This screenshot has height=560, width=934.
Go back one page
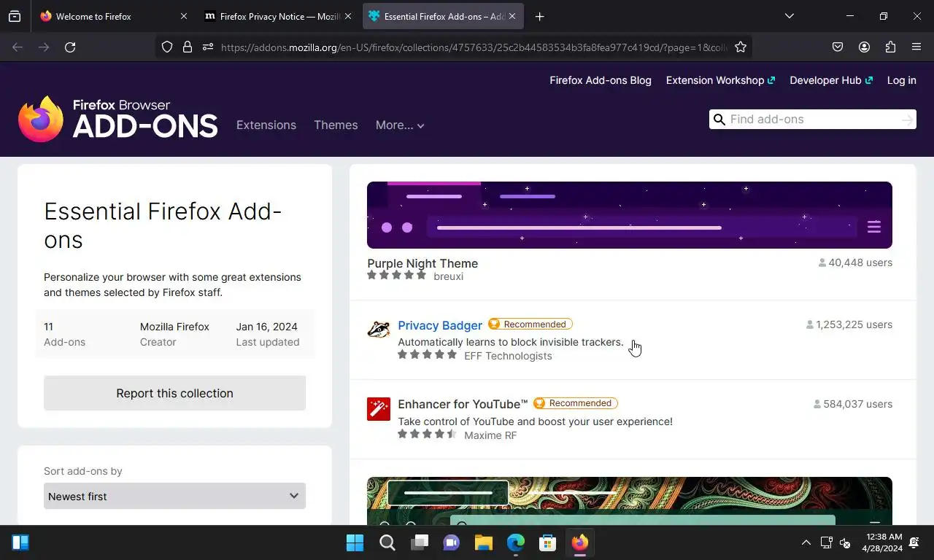(18, 47)
